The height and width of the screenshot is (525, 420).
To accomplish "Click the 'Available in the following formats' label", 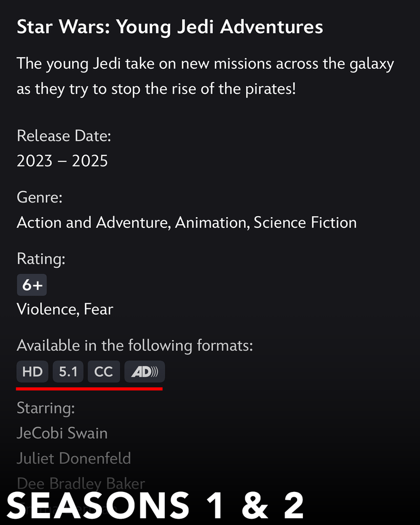I will coord(135,345).
